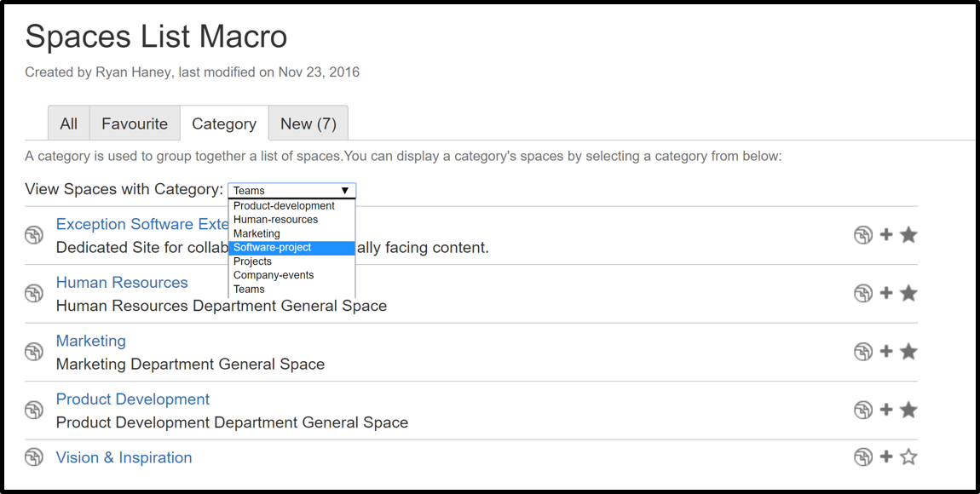Viewport: 980px width, 494px height.
Task: Switch to the Favourite tab
Action: (x=135, y=123)
